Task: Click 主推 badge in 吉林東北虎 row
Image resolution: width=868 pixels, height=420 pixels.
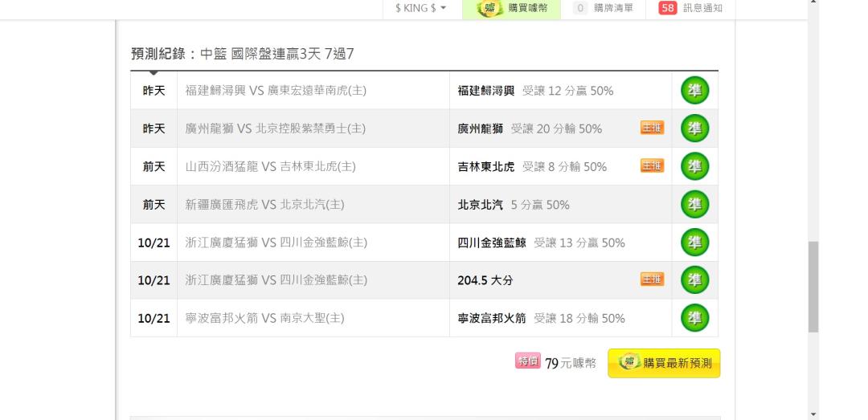Action: pyautogui.click(x=652, y=165)
